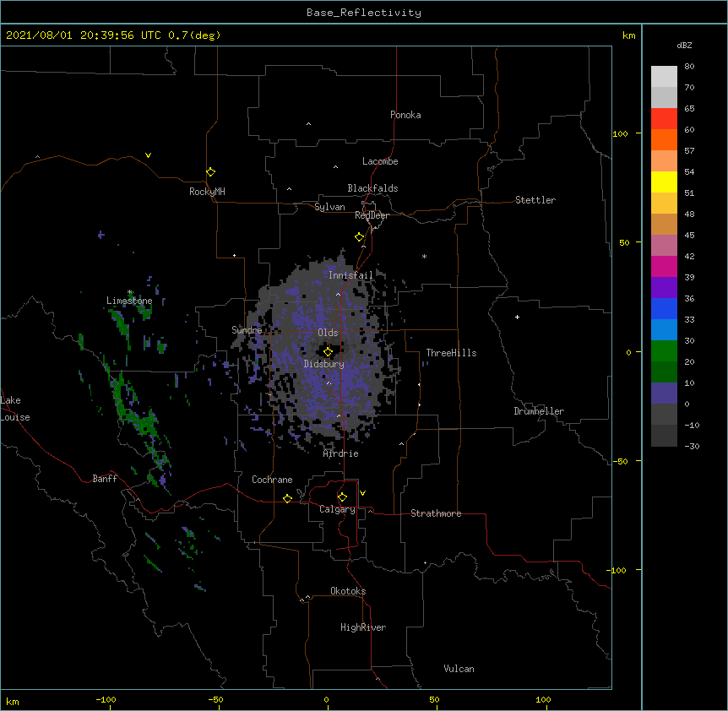
Task: Select the Blackfalds label
Action: click(x=372, y=188)
